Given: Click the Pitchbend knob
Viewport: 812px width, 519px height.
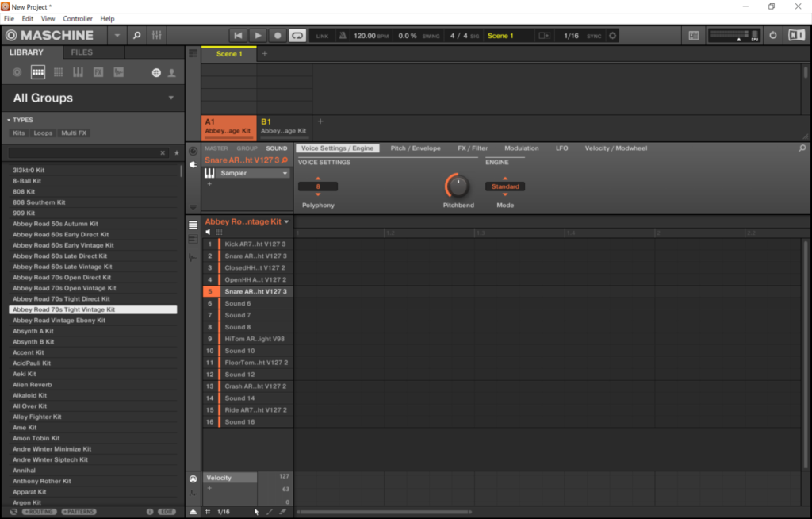Looking at the screenshot, I should click(457, 186).
